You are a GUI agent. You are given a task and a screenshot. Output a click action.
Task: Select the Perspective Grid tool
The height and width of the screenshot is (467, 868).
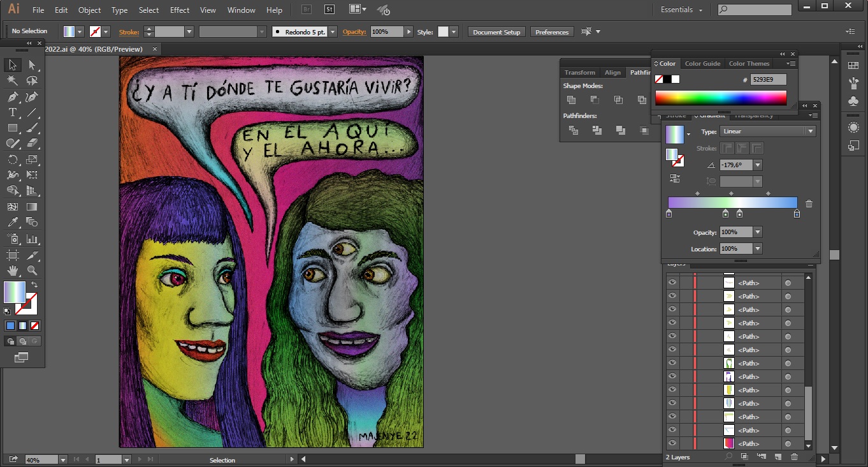point(32,191)
